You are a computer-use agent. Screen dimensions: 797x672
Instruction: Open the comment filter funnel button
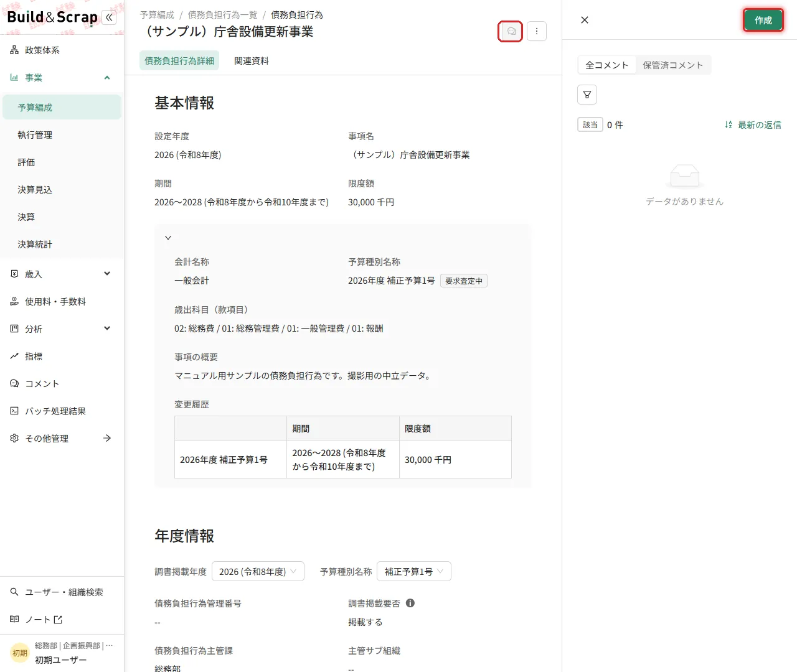coord(587,95)
